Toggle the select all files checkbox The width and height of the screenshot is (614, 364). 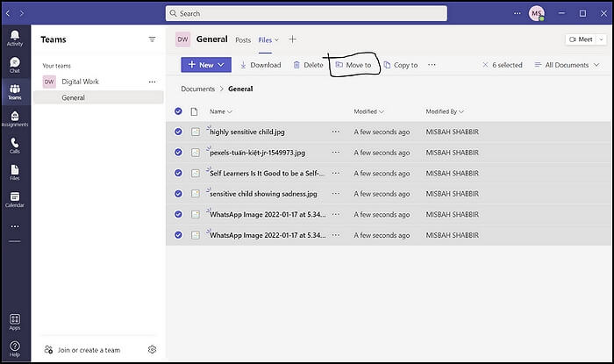179,111
